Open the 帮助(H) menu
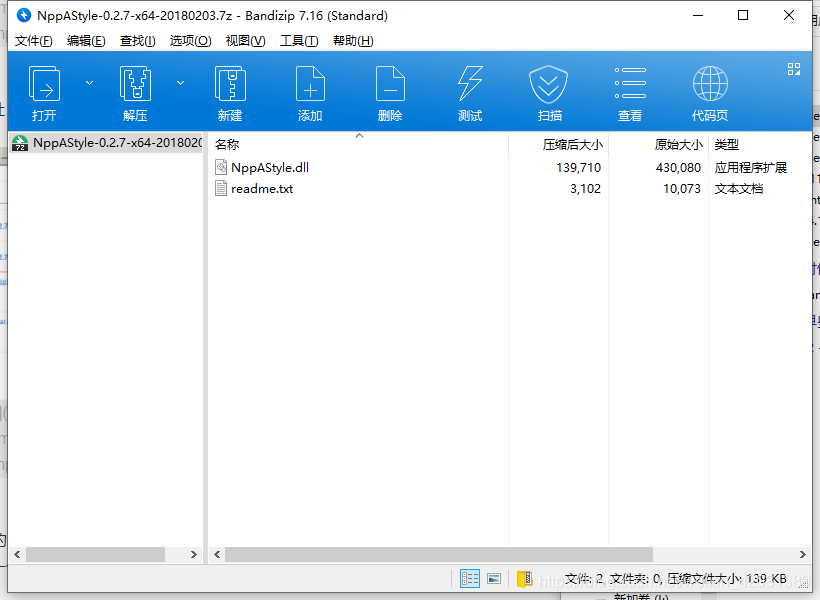 pos(354,41)
